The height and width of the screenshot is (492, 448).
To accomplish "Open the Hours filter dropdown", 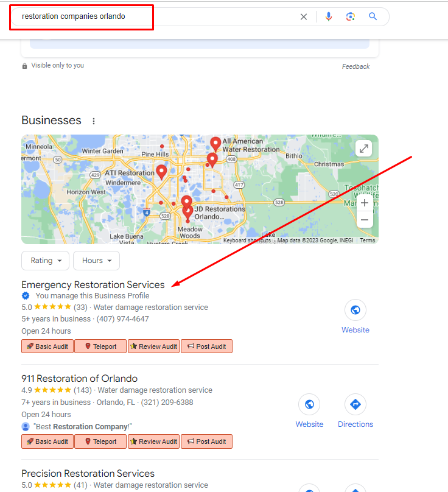I will [96, 261].
